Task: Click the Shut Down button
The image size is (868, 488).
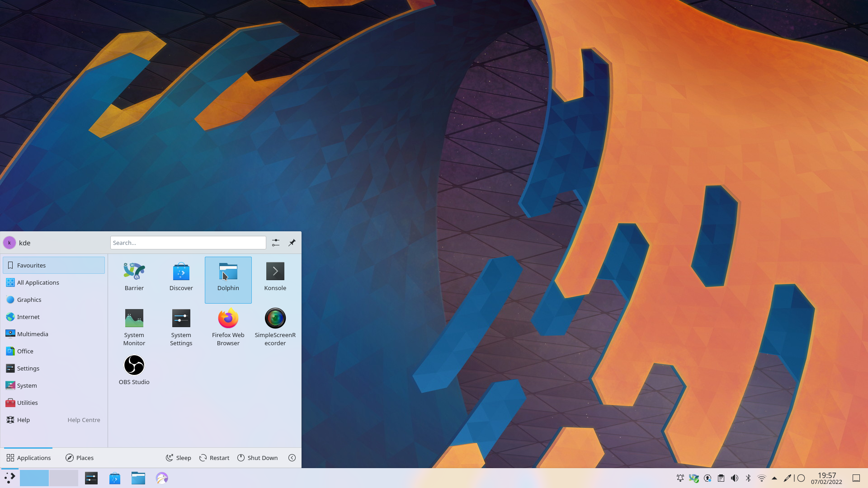Action: tap(257, 458)
